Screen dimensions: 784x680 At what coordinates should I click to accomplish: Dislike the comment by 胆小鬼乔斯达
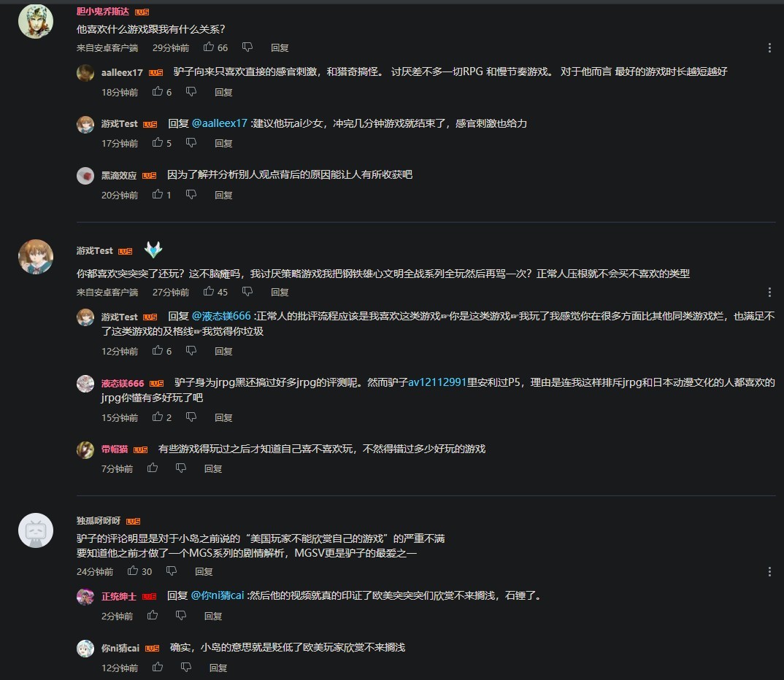pos(247,47)
